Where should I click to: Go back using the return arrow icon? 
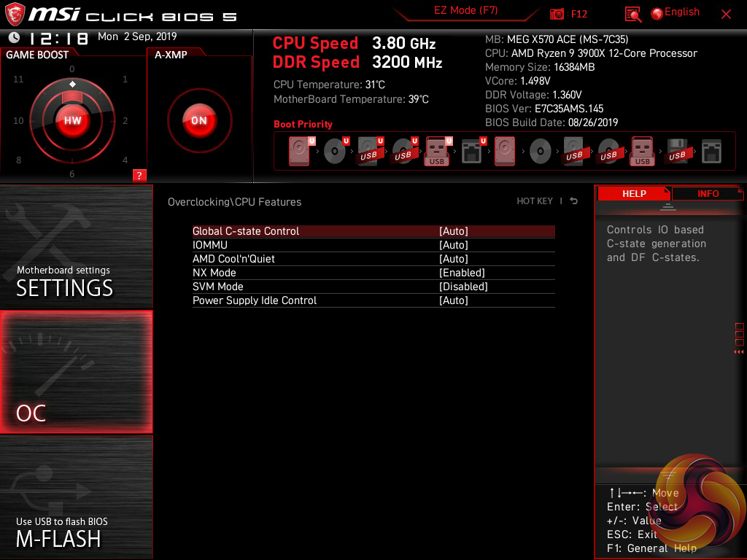click(x=574, y=201)
